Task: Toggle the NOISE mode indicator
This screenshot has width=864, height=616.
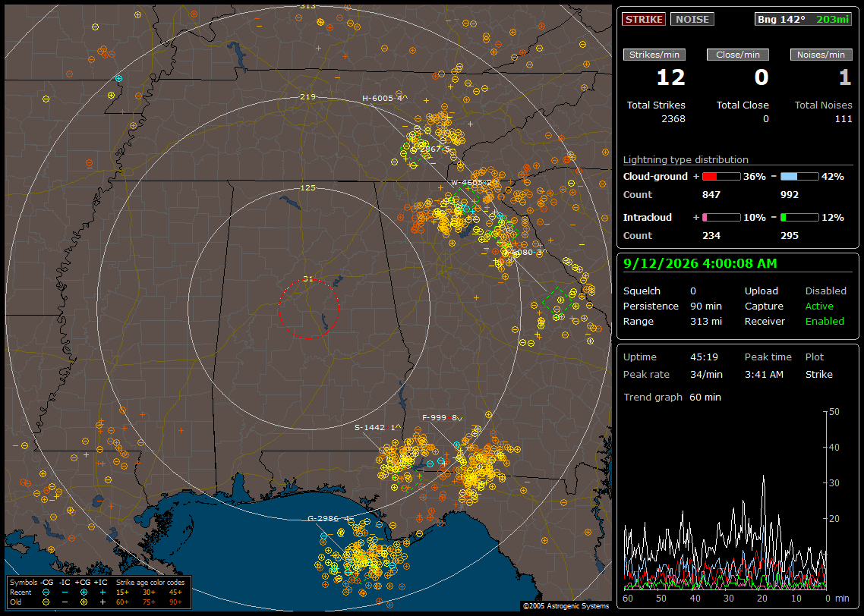Action: tap(692, 19)
